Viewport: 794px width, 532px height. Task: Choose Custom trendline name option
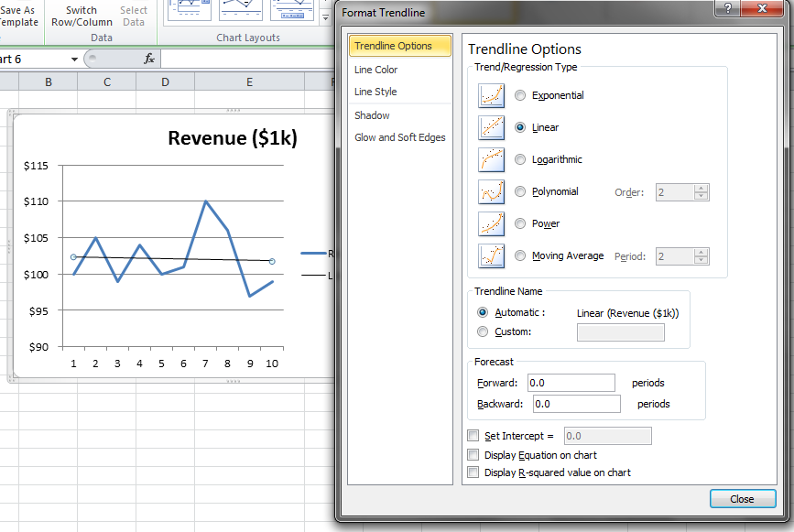(x=483, y=331)
